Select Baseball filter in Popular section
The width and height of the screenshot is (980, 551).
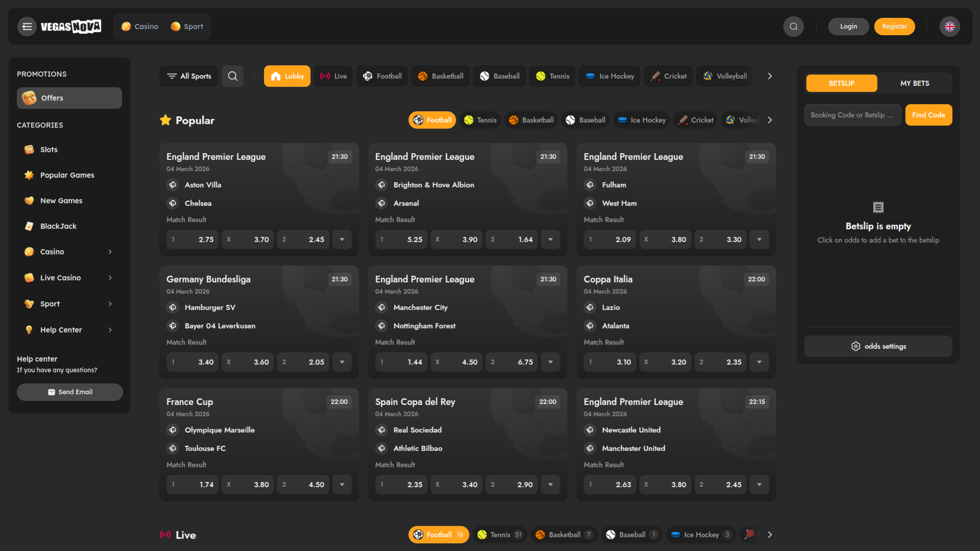(x=584, y=120)
